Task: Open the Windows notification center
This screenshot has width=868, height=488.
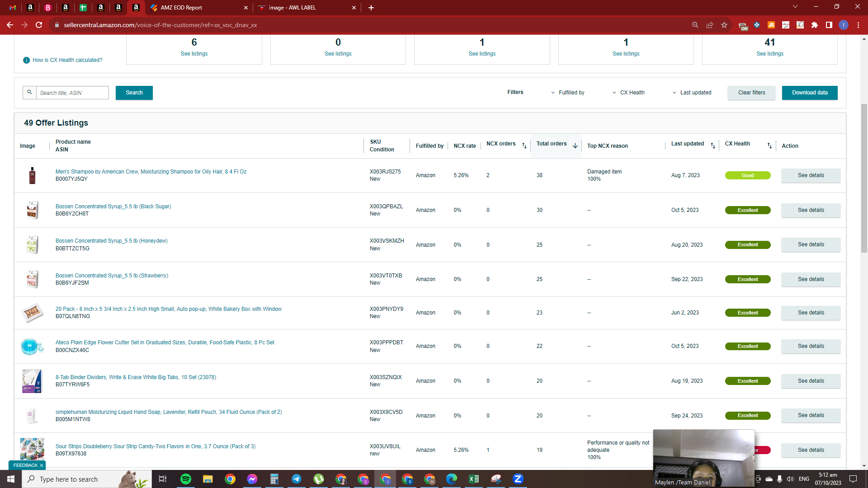Action: coord(853,479)
